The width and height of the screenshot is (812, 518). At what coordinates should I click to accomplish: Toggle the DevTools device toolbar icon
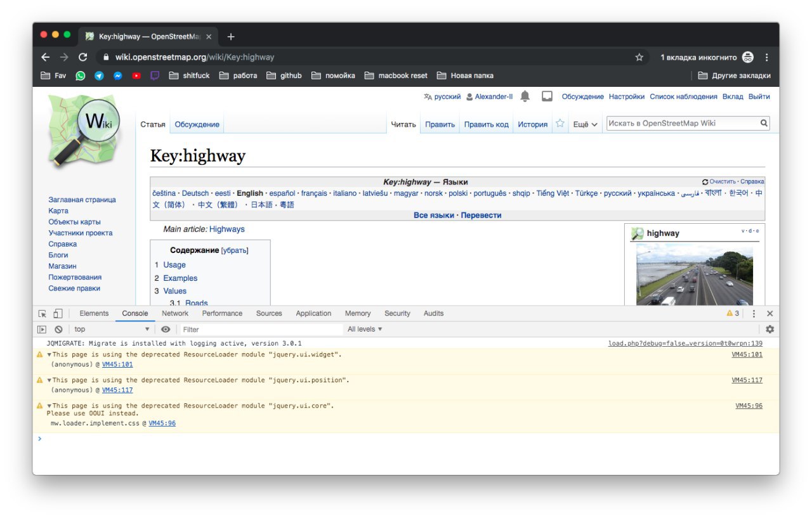point(58,313)
